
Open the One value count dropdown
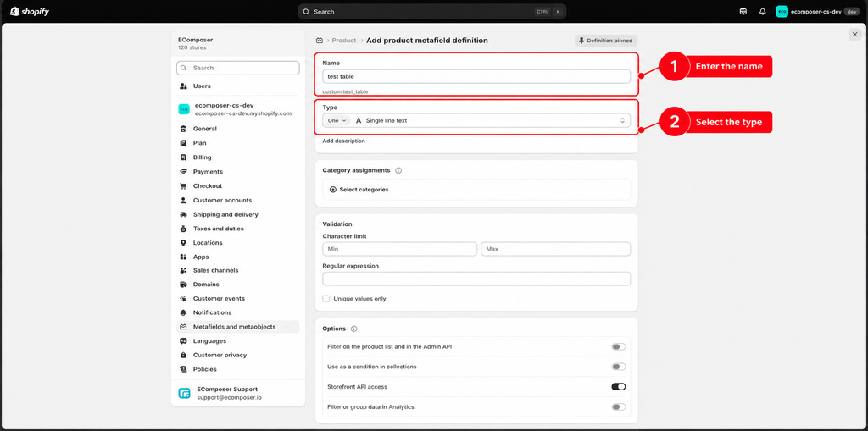(x=337, y=120)
